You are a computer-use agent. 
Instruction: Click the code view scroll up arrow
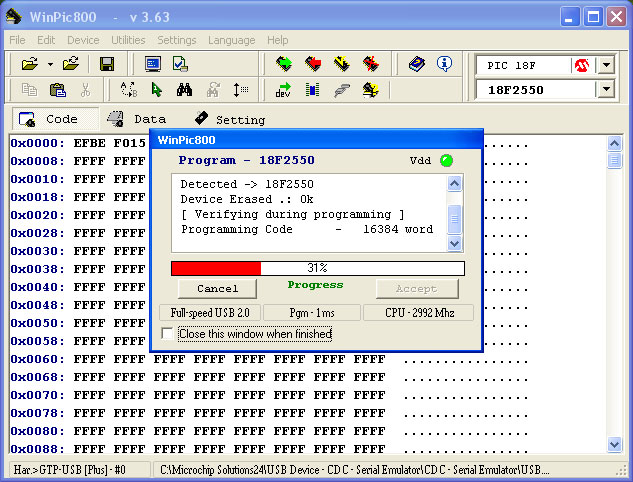point(614,143)
